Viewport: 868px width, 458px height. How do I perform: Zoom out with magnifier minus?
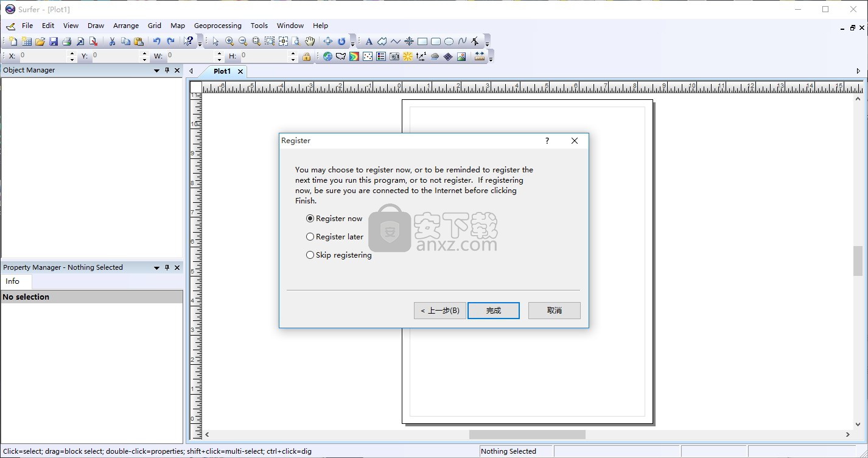(243, 41)
